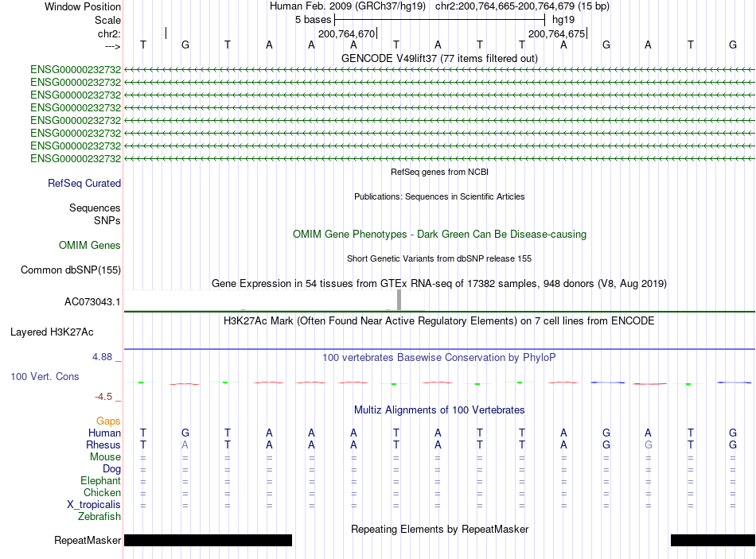Click the light gray A in Rhesus row

tap(185, 444)
